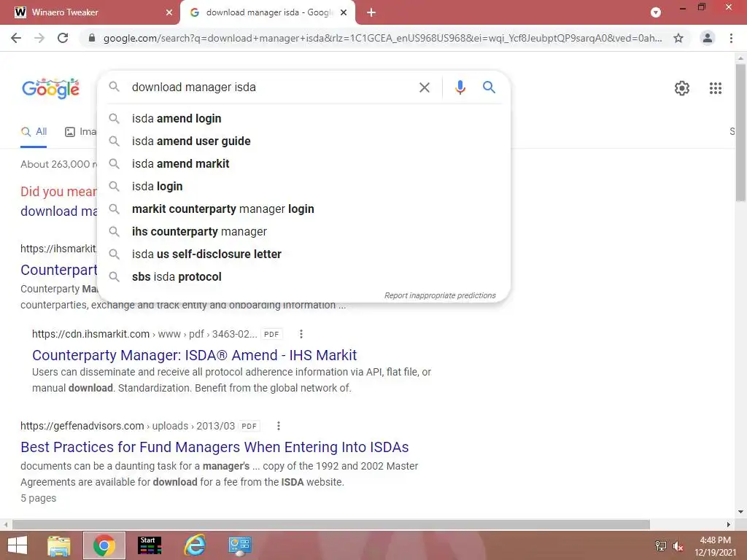Click the scroll-down arrow of vertical scrollbar

(x=740, y=512)
